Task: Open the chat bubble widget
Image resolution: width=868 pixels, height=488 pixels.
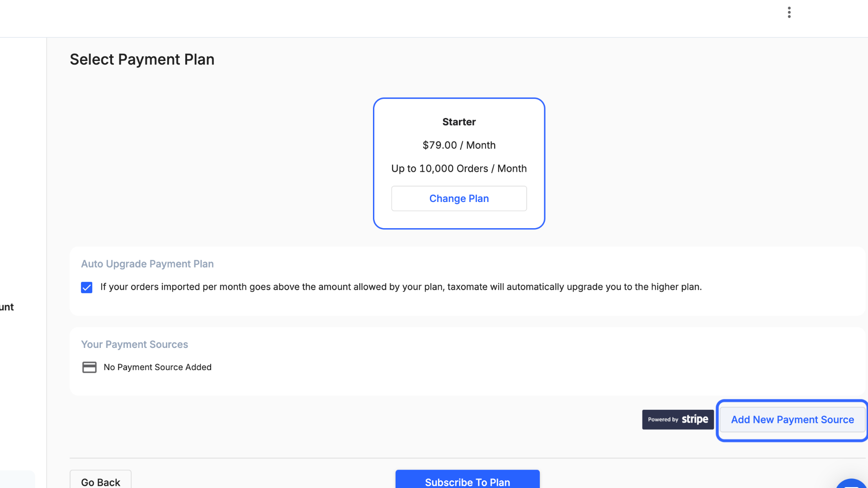Action: [x=852, y=483]
